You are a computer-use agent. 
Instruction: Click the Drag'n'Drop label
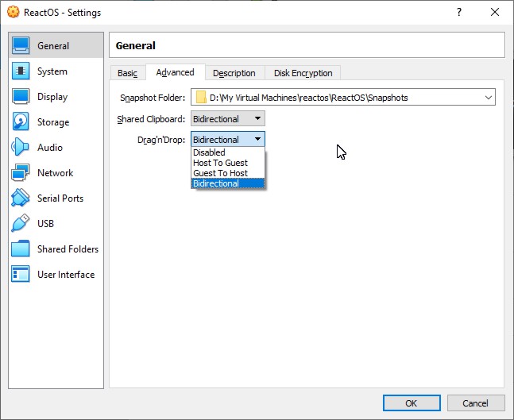click(x=161, y=140)
